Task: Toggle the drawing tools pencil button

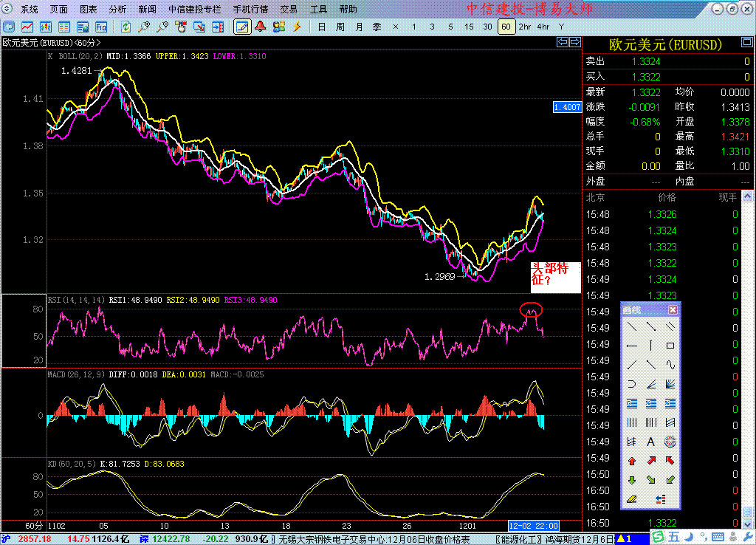Action: [241, 27]
